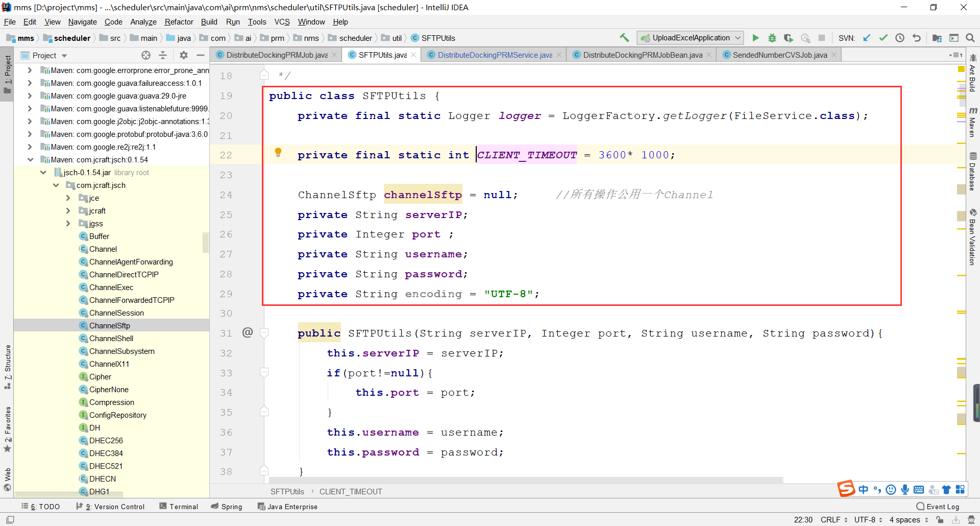Viewport: 980px width, 526px height.
Task: Show SVN history clock icon
Action: click(x=900, y=38)
